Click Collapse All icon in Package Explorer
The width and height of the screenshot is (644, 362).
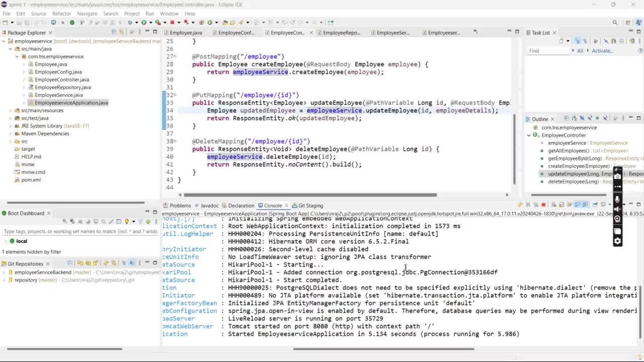pyautogui.click(x=114, y=32)
